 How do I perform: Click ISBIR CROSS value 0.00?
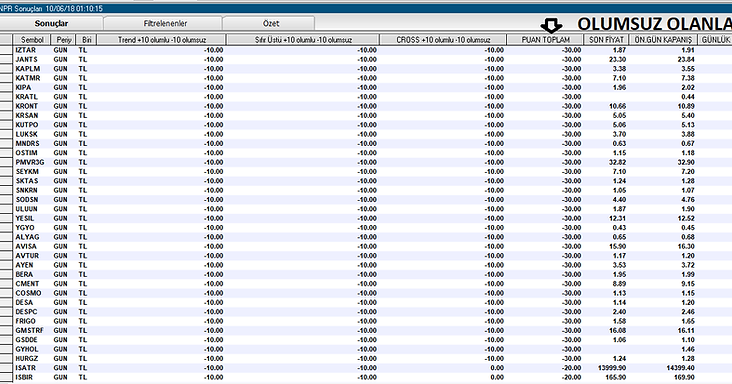point(497,377)
